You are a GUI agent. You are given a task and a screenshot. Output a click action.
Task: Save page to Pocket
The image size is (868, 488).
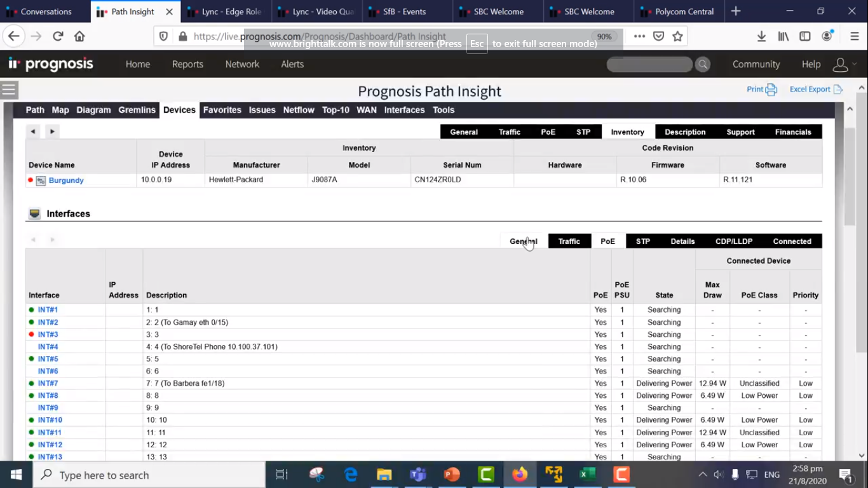click(658, 36)
